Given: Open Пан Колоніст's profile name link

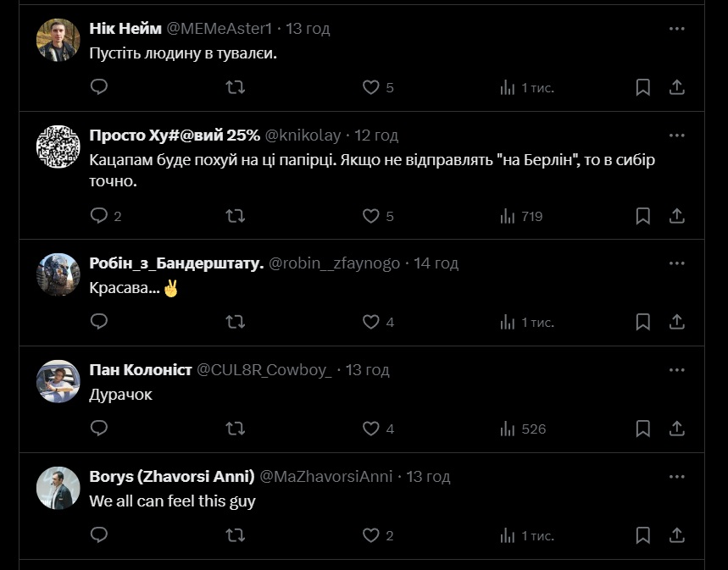Looking at the screenshot, I should click(139, 370).
